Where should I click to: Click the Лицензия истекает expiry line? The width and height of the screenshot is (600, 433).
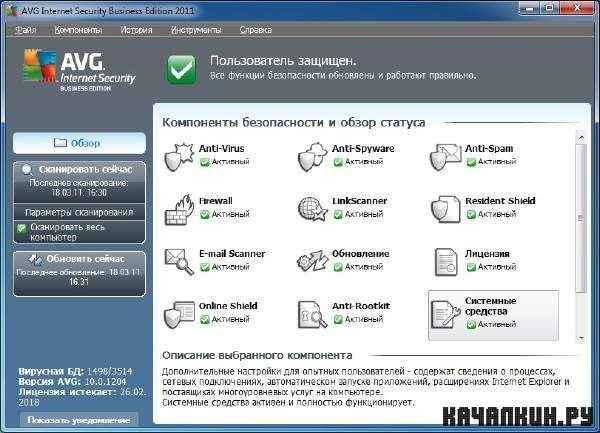(82, 397)
